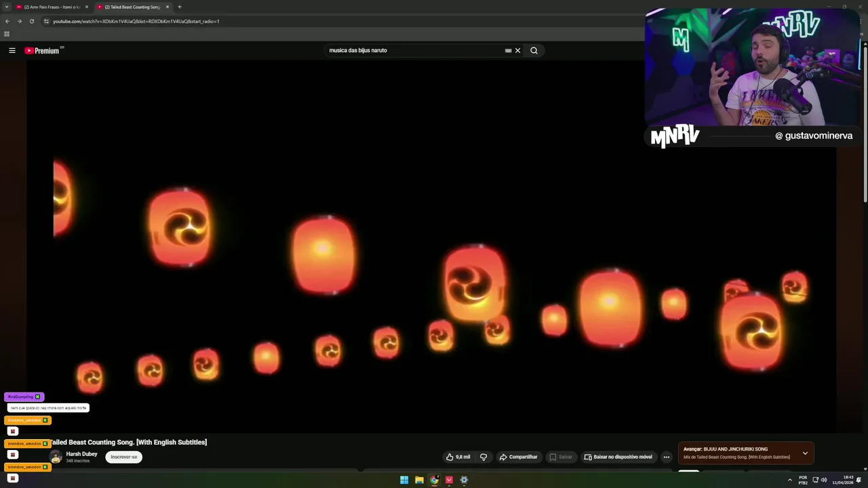Open the YouTube hamburger guide menu
This screenshot has width=868, height=488.
point(12,50)
